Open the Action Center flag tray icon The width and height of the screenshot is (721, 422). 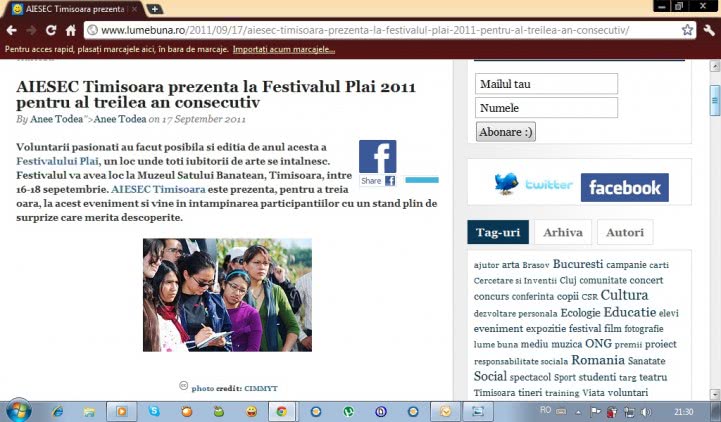point(595,411)
